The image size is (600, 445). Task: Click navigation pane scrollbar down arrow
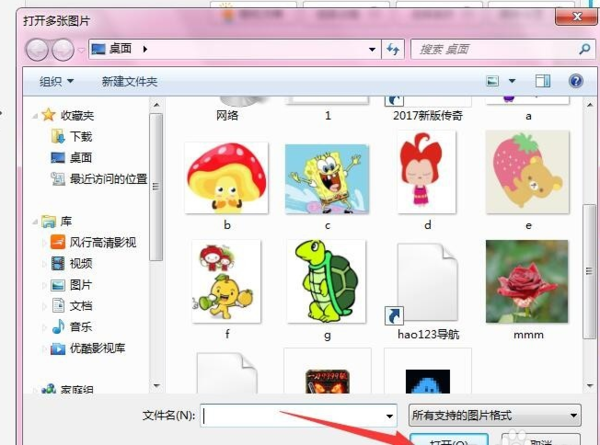(156, 385)
